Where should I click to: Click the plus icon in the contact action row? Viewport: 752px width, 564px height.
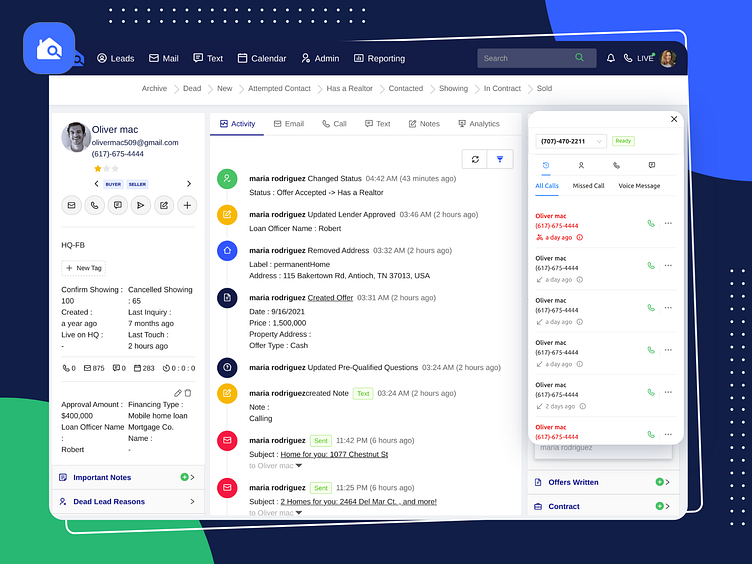click(x=187, y=205)
